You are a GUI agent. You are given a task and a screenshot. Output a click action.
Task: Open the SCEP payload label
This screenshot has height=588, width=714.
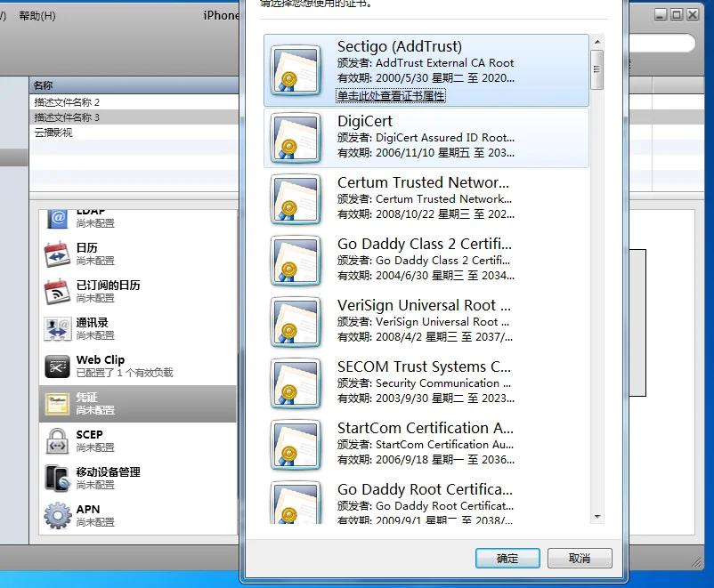(x=89, y=435)
